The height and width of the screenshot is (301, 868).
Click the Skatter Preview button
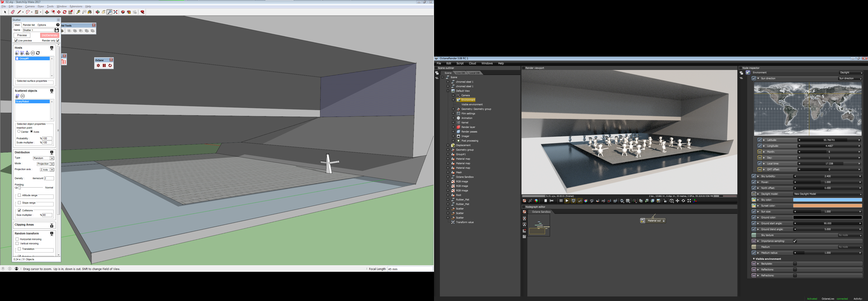tap(22, 35)
